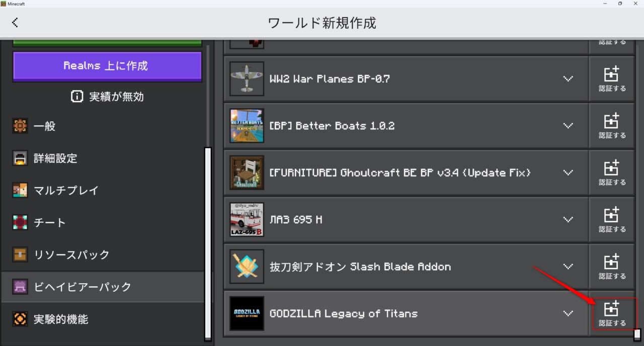Screen dimensions: 644x346
Task: Click the purple ビヘイビアーパック icon
Action: [x=20, y=287]
